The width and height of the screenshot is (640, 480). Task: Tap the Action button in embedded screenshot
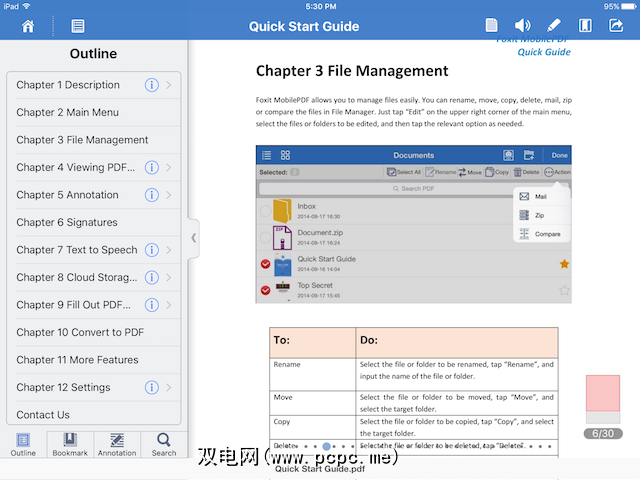click(x=557, y=172)
